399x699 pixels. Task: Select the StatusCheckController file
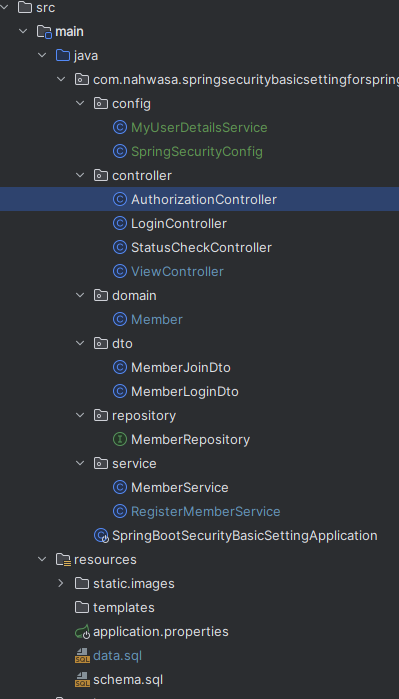point(201,247)
